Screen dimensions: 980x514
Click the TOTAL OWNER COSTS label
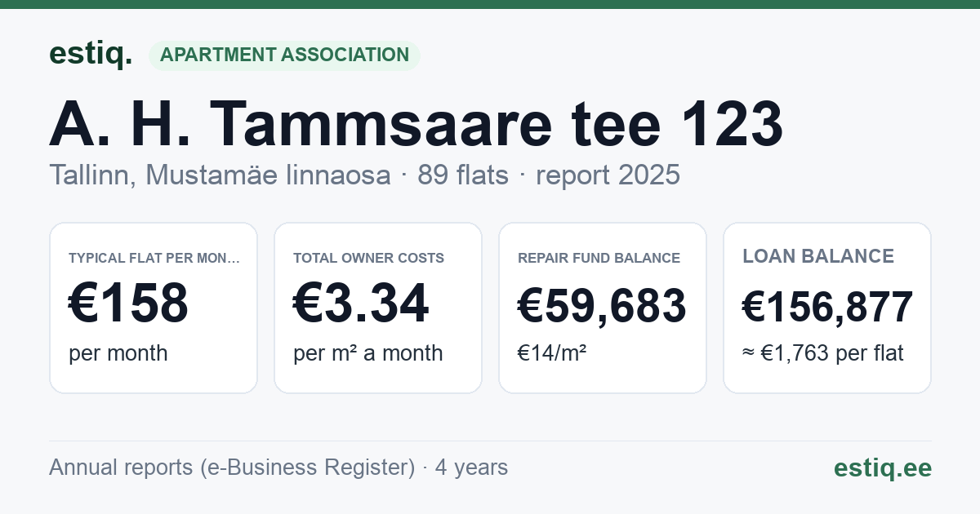coord(369,258)
